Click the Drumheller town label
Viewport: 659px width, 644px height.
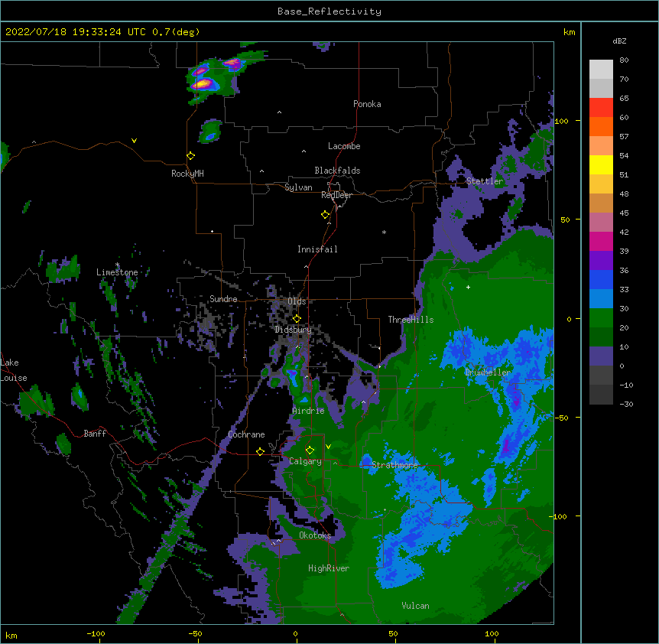click(488, 372)
